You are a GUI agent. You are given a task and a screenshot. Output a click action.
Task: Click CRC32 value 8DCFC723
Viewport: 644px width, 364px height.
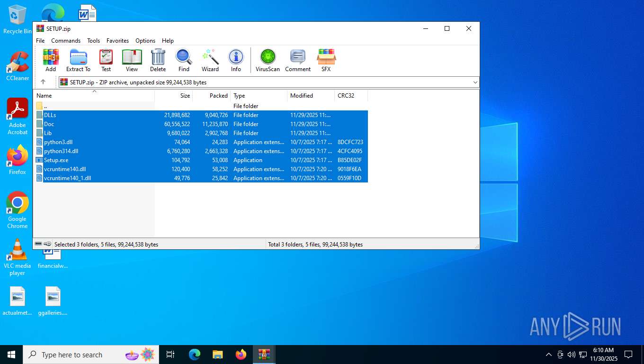tap(350, 142)
